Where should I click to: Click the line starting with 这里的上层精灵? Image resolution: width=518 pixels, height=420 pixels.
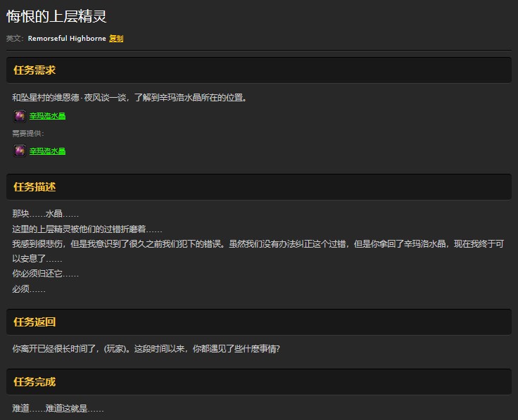click(87, 229)
